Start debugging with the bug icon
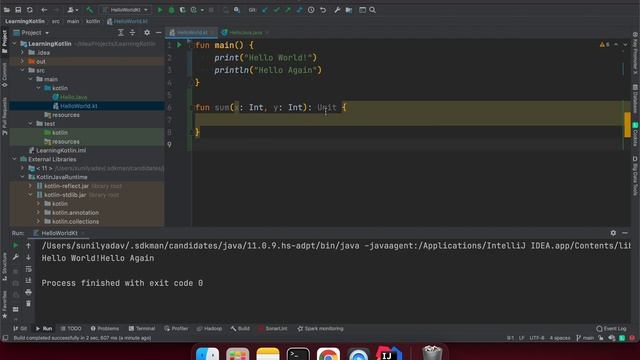 pyautogui.click(x=171, y=10)
